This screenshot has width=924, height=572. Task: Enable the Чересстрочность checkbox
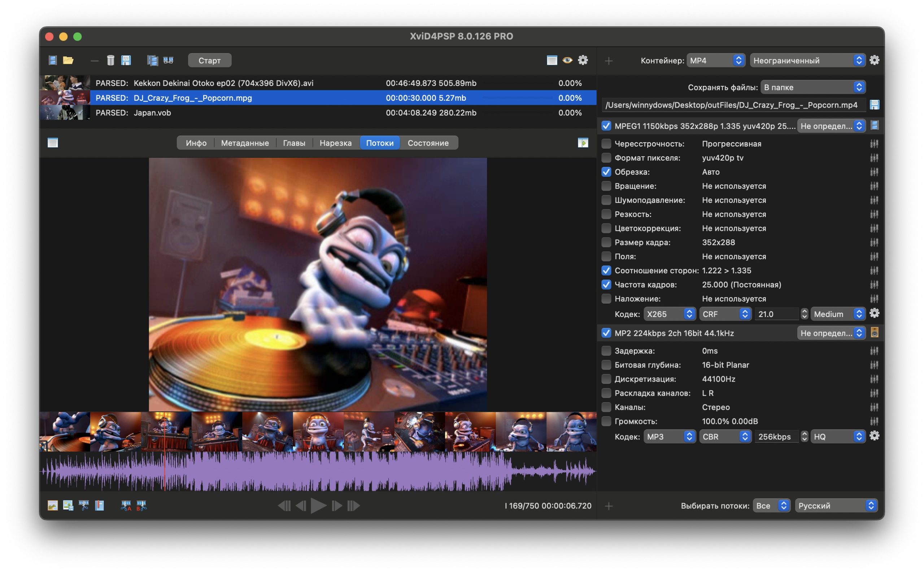(x=606, y=144)
